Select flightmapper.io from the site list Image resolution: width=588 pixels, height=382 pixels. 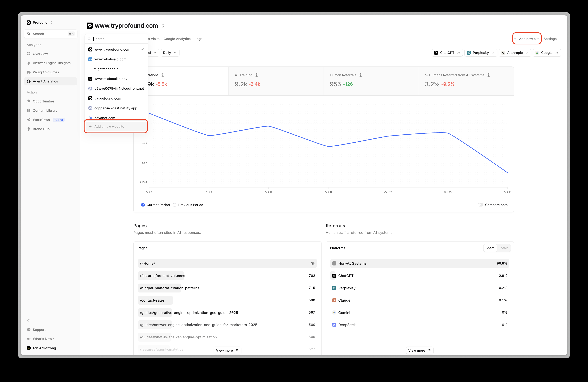point(106,69)
